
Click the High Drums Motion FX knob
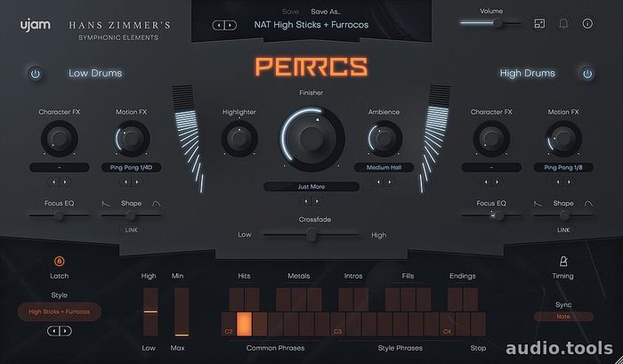(563, 138)
